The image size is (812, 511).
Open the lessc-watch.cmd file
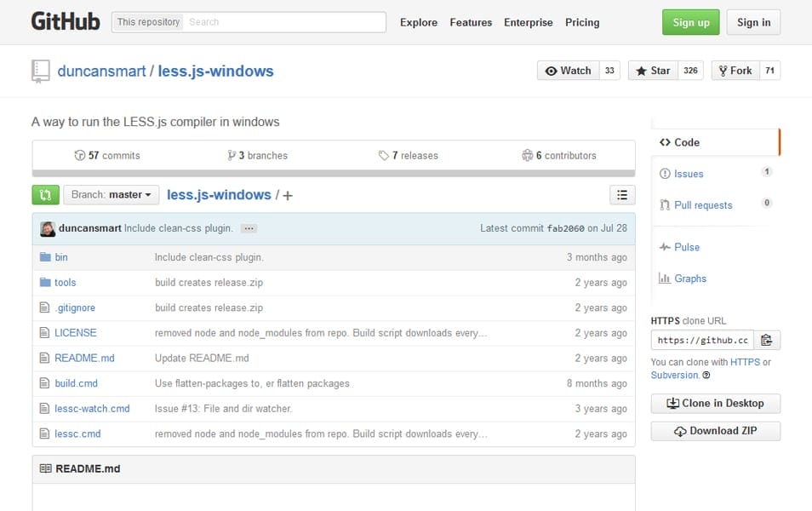92,409
